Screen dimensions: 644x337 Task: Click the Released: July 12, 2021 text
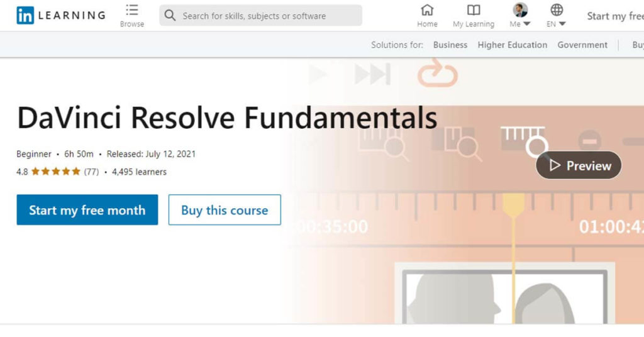point(151,154)
